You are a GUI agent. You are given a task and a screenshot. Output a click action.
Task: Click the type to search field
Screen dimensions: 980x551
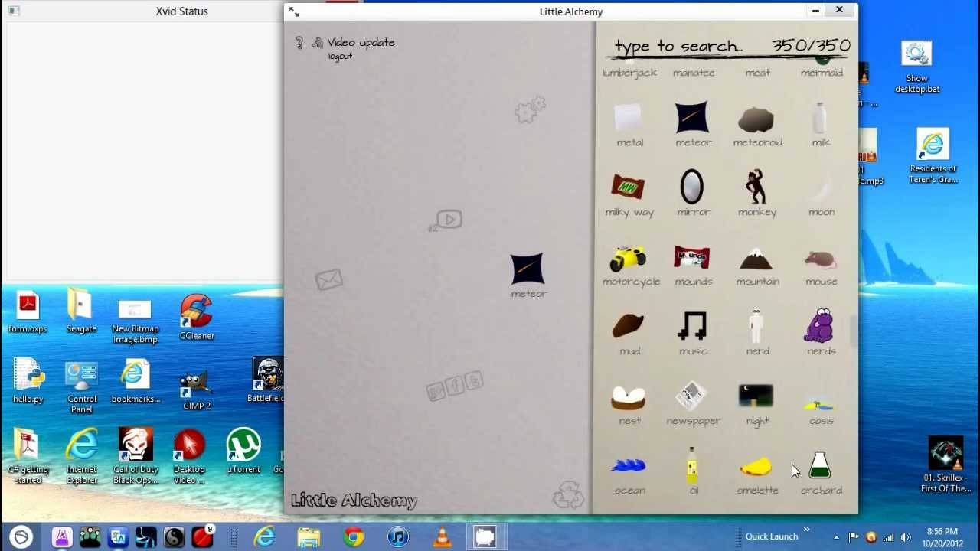pyautogui.click(x=678, y=46)
